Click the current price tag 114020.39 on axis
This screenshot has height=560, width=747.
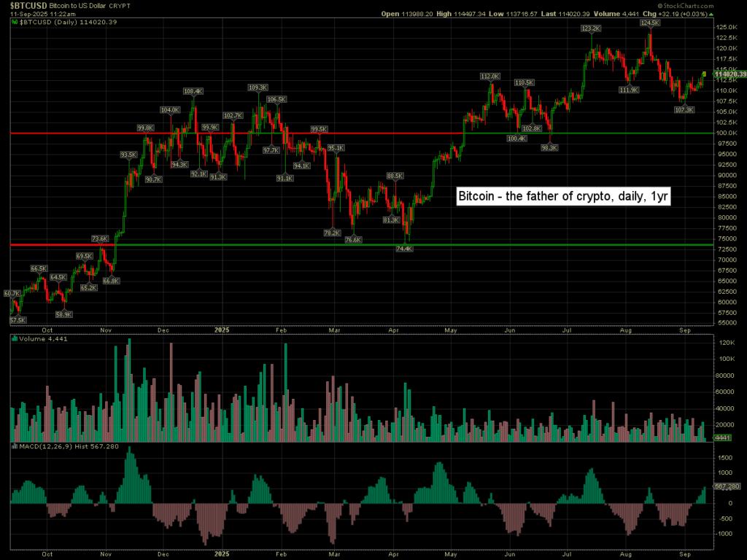pyautogui.click(x=730, y=74)
